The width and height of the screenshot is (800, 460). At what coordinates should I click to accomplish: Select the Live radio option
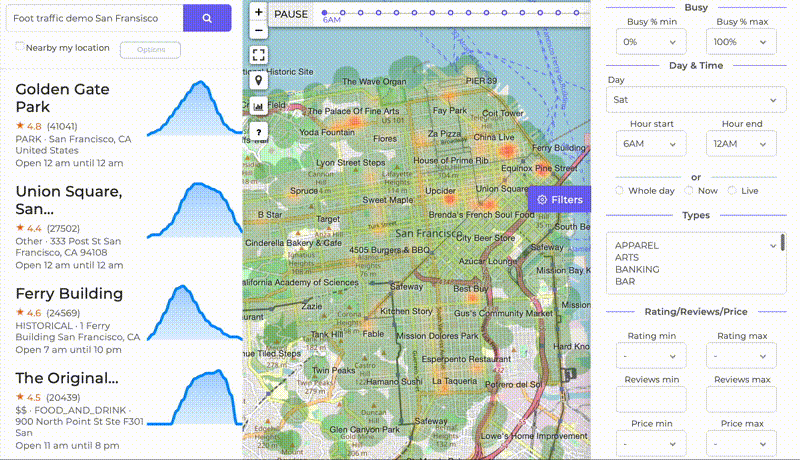732,190
